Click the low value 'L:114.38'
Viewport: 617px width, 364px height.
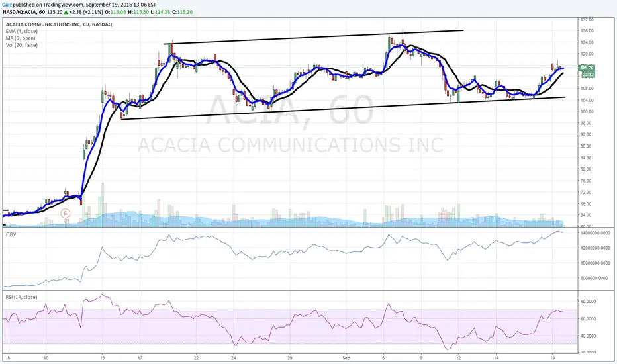click(x=160, y=12)
